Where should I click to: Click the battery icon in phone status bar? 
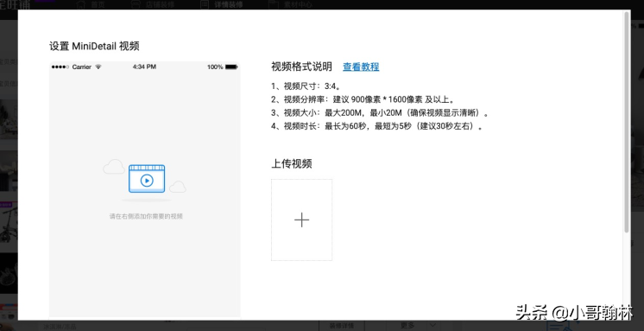231,67
